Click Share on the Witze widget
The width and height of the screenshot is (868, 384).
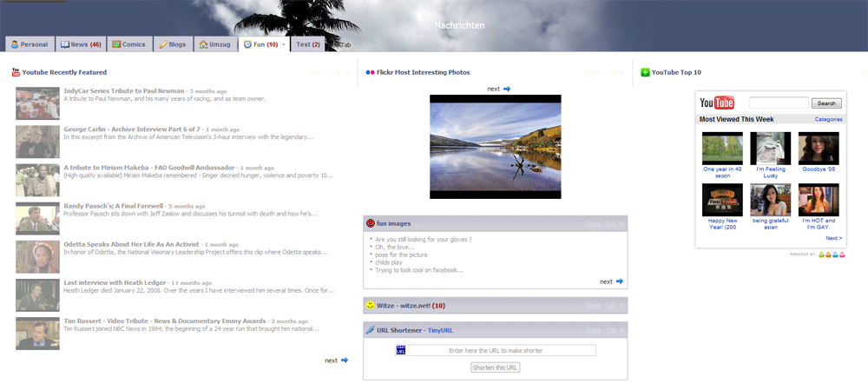[x=593, y=306]
